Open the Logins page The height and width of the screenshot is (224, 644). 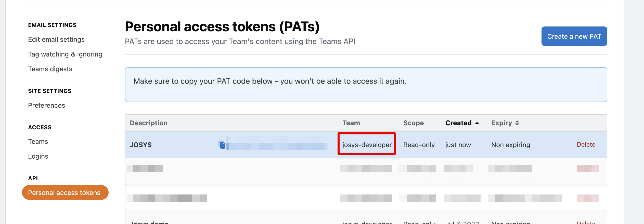(38, 156)
